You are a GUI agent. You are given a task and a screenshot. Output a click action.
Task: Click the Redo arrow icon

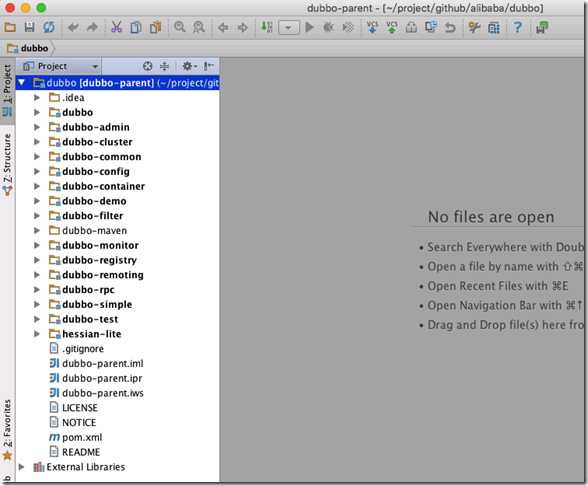pyautogui.click(x=92, y=27)
